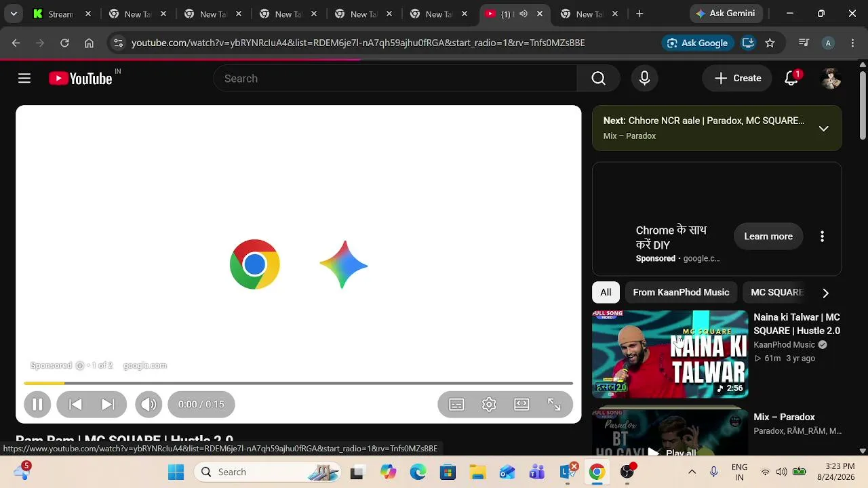Reload the current page
The image size is (868, 488).
pyautogui.click(x=64, y=43)
